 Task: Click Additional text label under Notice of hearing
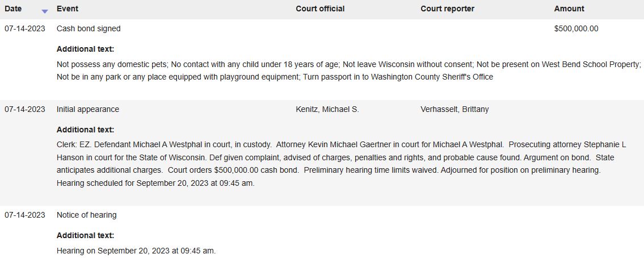click(x=86, y=236)
